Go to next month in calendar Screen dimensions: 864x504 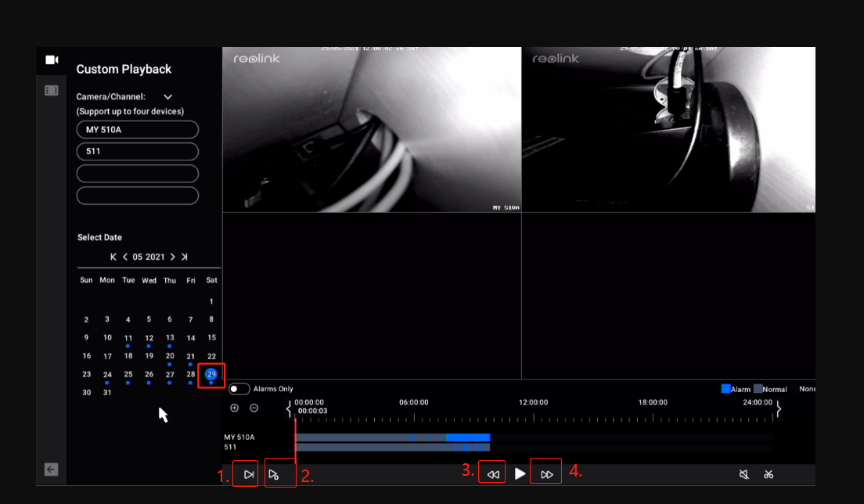pyautogui.click(x=172, y=257)
